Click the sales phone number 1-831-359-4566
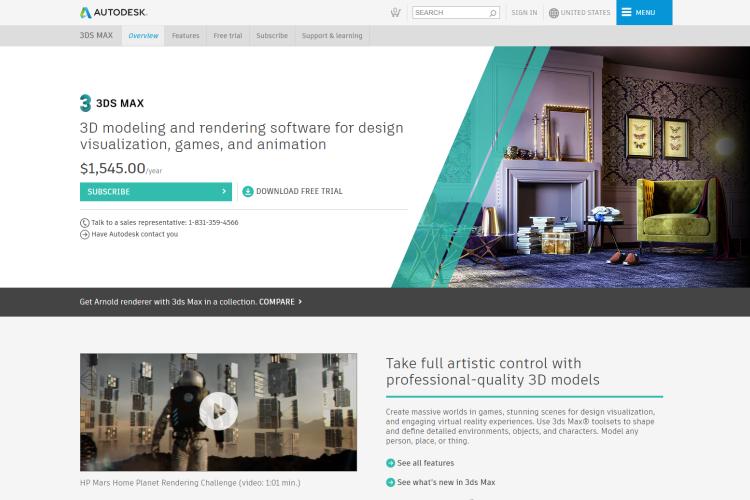Screen dimensions: 750x500 point(213,222)
